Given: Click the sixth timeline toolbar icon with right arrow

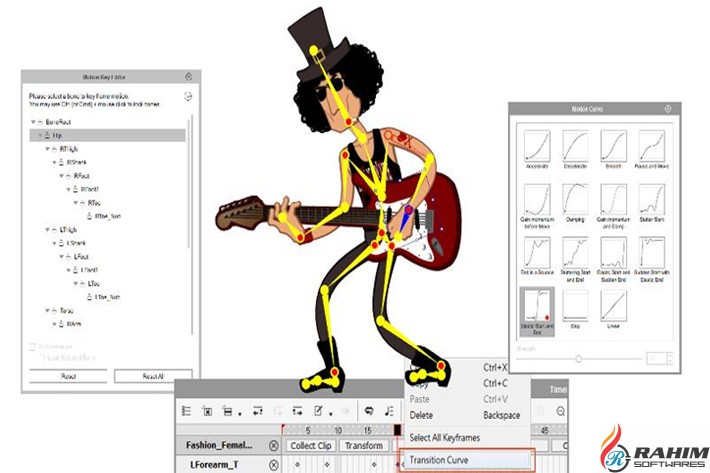Looking at the screenshot, I should [297, 411].
